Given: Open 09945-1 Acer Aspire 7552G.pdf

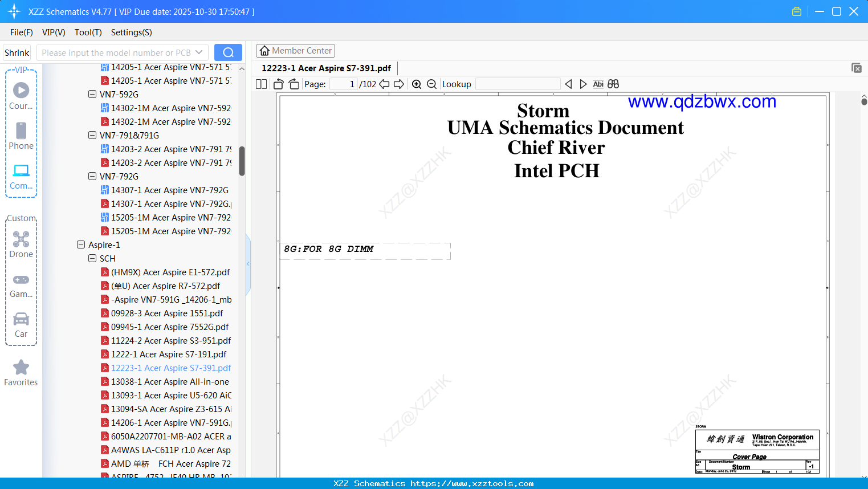Looking at the screenshot, I should pyautogui.click(x=165, y=327).
